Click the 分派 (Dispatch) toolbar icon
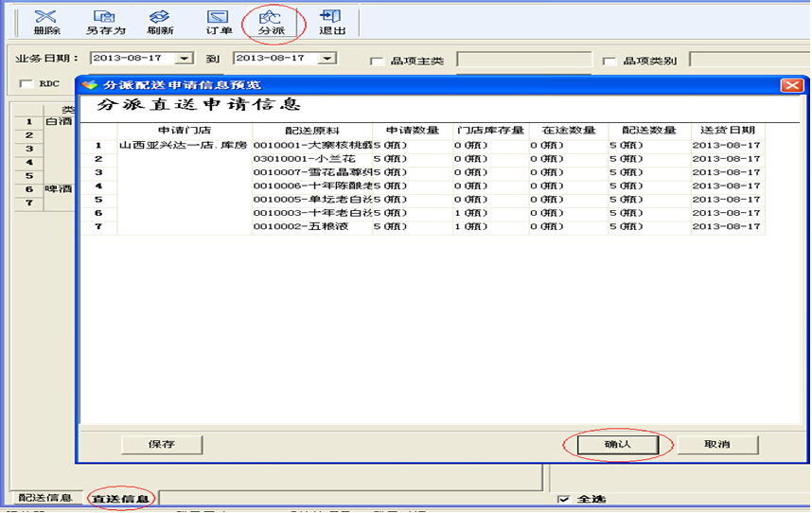Image resolution: width=812 pixels, height=513 pixels. point(271,22)
